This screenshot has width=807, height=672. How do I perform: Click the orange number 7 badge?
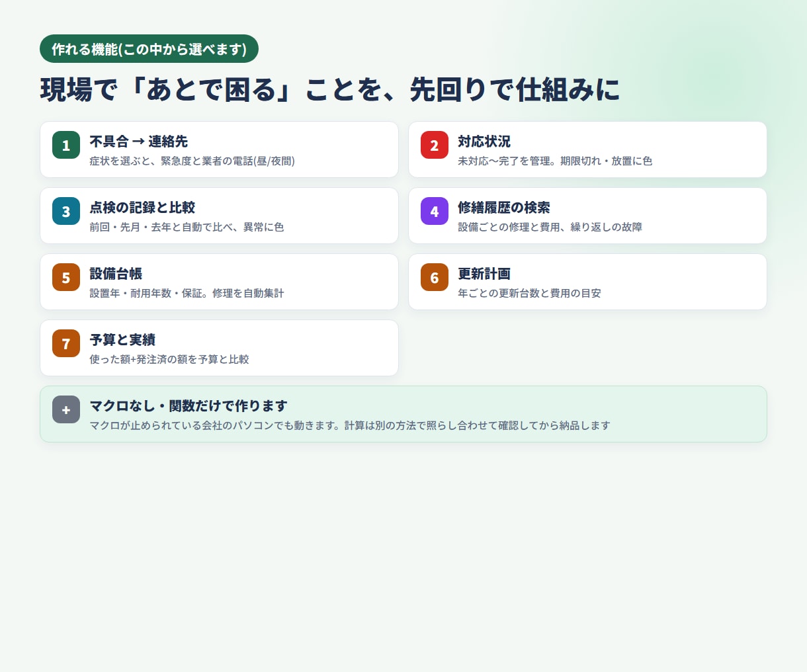(66, 344)
